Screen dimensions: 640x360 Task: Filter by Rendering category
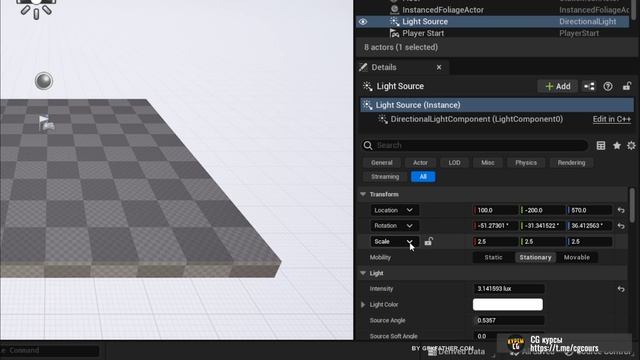pos(571,162)
